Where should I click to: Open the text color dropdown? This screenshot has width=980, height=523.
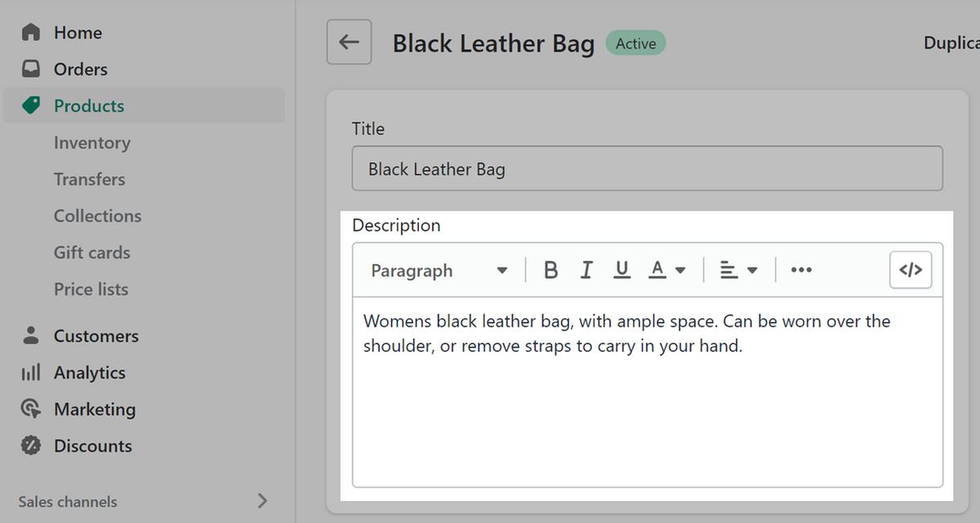click(x=667, y=269)
